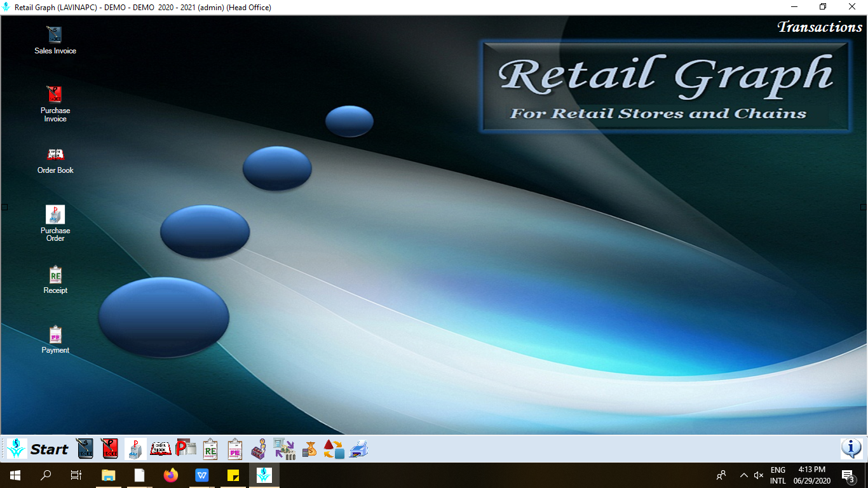
Task: Click the red P cash register toolbar icon
Action: (x=186, y=449)
